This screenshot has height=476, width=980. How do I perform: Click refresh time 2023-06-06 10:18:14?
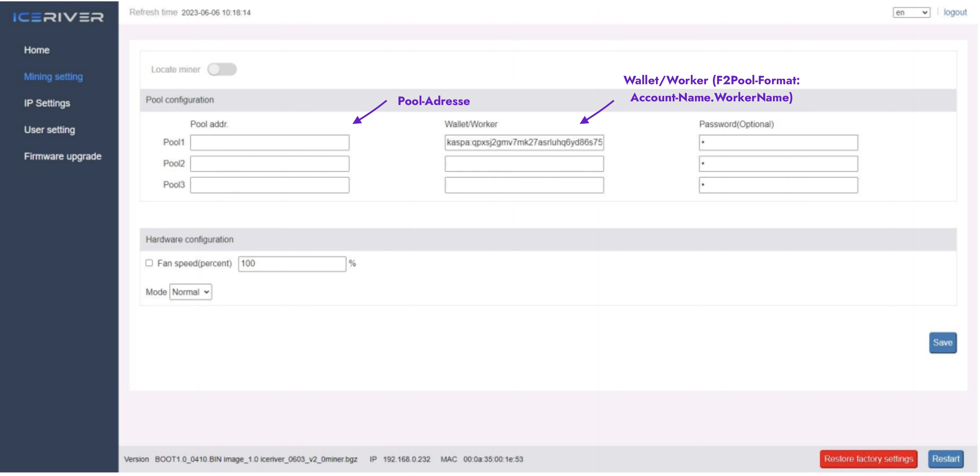216,13
